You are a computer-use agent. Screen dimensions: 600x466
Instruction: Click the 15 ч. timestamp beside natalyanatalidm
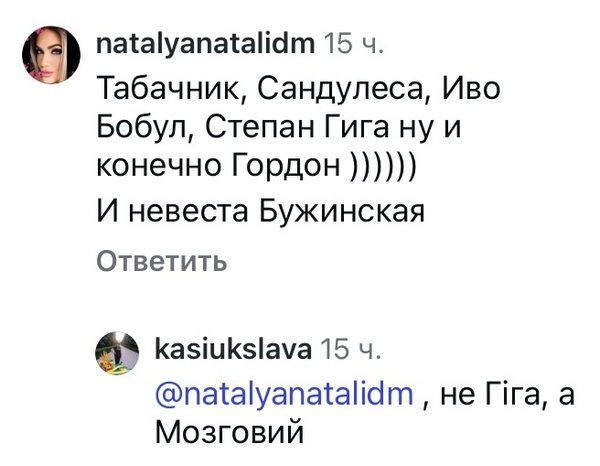[354, 44]
